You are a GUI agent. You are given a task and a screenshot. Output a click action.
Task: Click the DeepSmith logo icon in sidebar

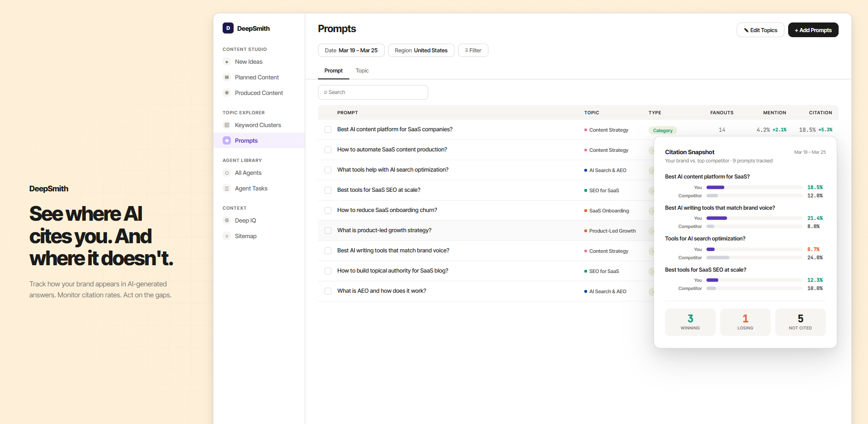coord(228,28)
